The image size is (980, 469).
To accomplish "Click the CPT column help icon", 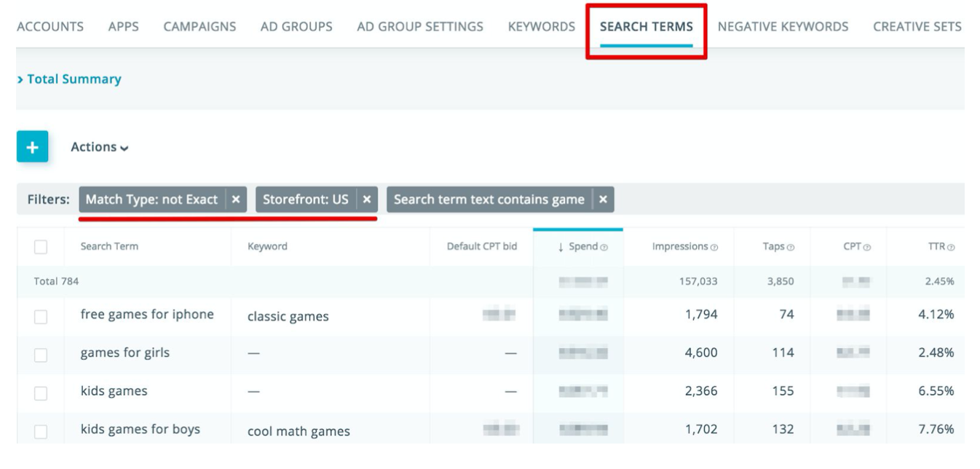I will point(867,248).
